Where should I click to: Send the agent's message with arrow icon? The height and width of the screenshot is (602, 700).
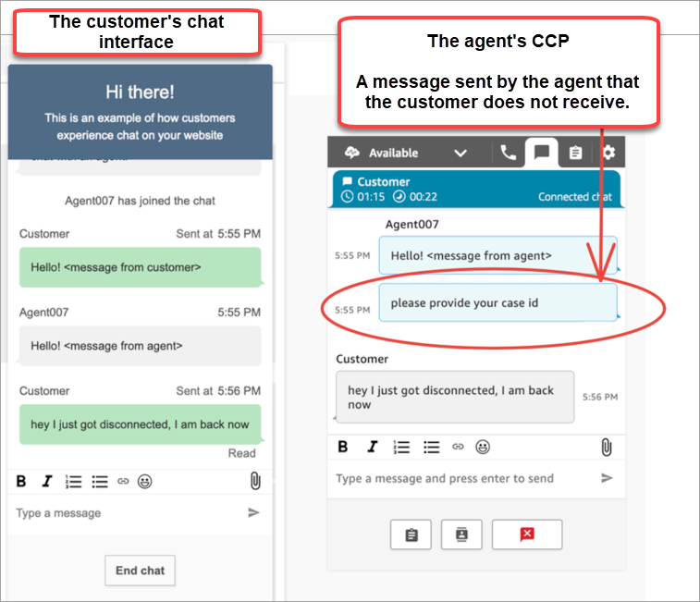[x=607, y=478]
